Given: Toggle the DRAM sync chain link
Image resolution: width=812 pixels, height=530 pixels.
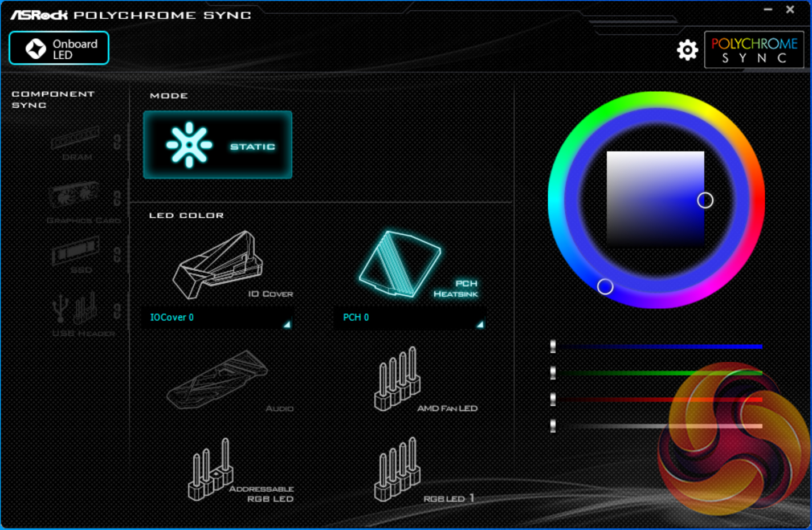Looking at the screenshot, I should pyautogui.click(x=117, y=141).
